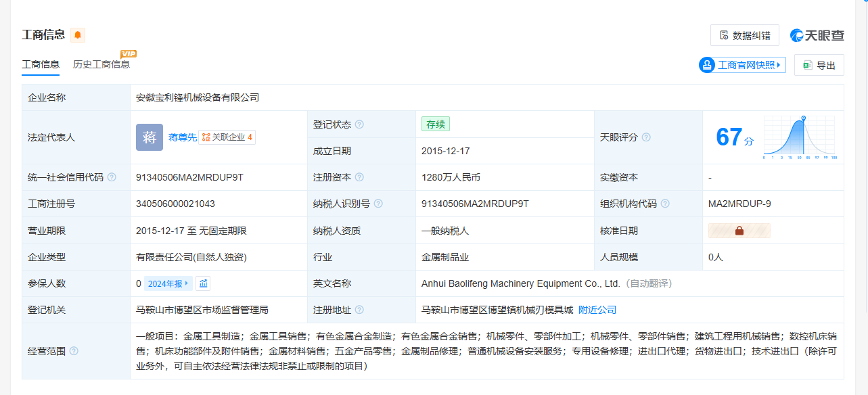Click the locked 核准日期 field

[x=739, y=231]
